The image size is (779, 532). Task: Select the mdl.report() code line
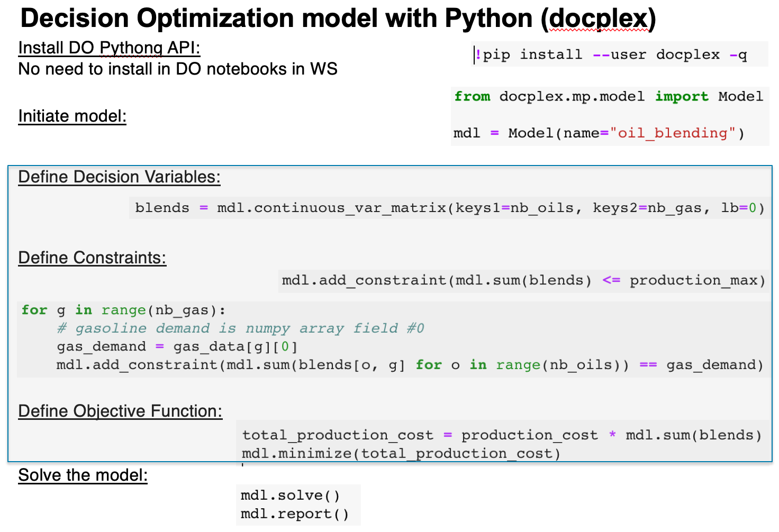click(294, 513)
